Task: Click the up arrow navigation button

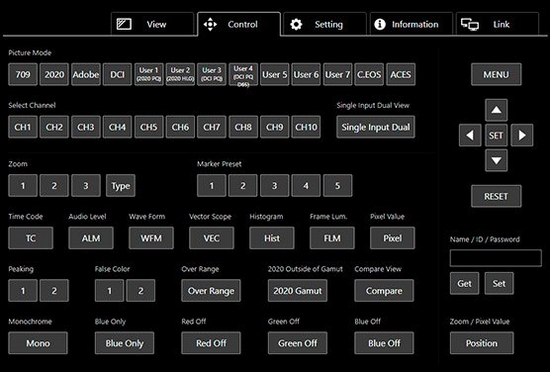Action: 496,110
